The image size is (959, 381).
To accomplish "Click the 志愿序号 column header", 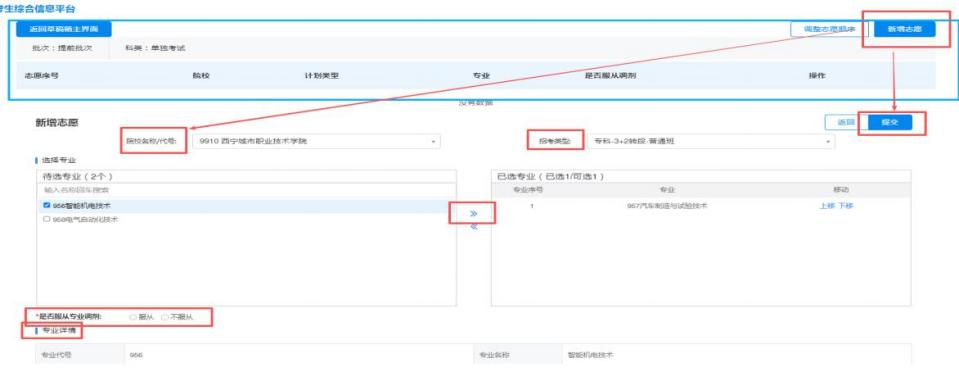I will coord(42,75).
